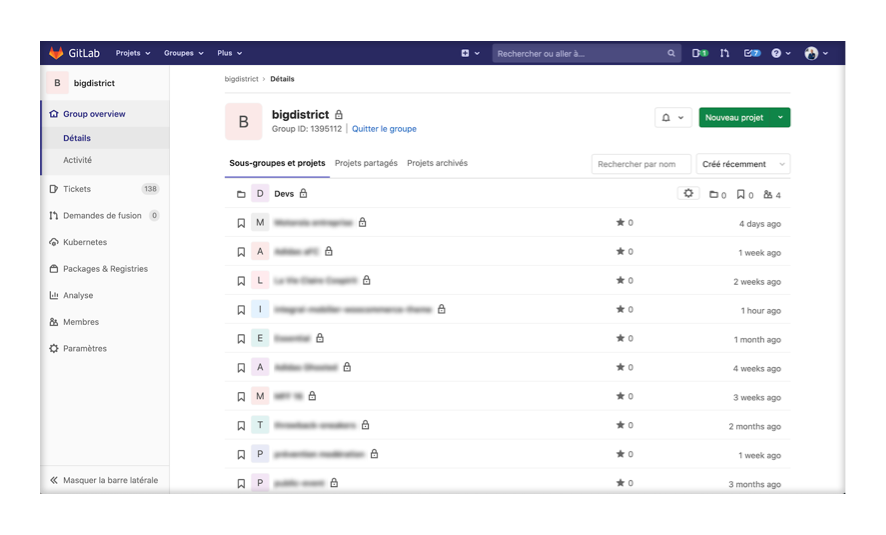
Task: Open the user avatar menu
Action: click(x=816, y=53)
